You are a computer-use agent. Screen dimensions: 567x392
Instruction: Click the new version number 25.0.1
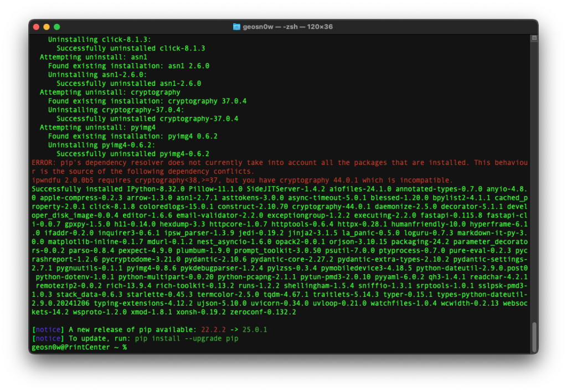click(x=255, y=329)
